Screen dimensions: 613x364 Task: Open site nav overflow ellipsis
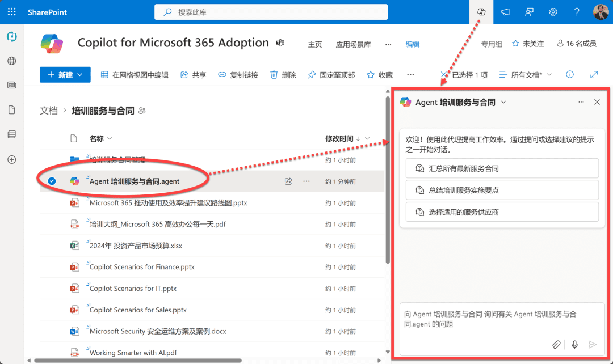tap(388, 44)
